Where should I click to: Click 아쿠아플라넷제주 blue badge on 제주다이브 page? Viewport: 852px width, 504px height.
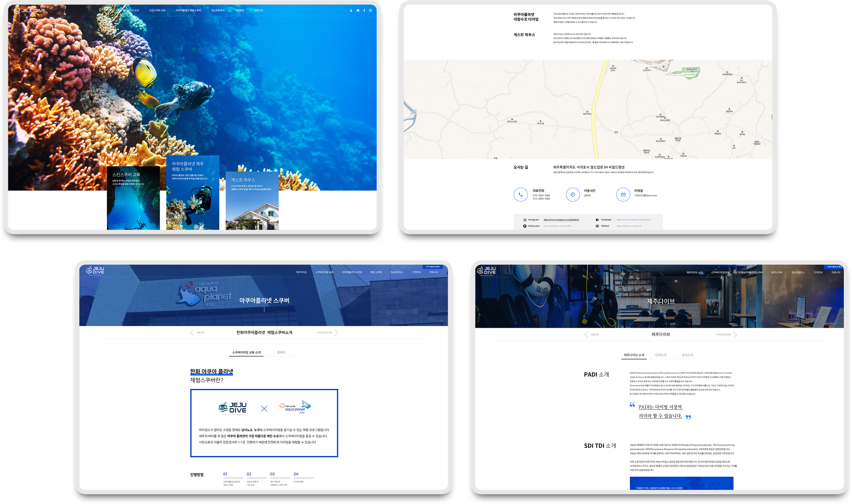[834, 267]
